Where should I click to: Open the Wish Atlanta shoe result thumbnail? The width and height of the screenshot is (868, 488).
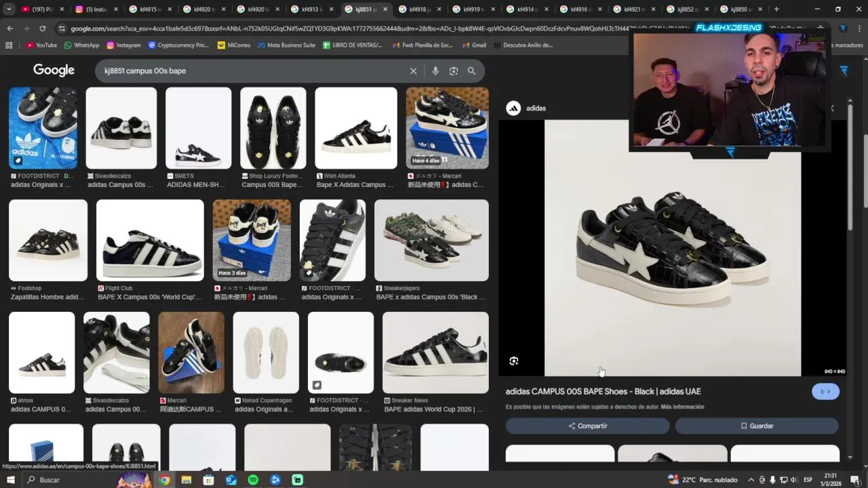[x=356, y=128]
